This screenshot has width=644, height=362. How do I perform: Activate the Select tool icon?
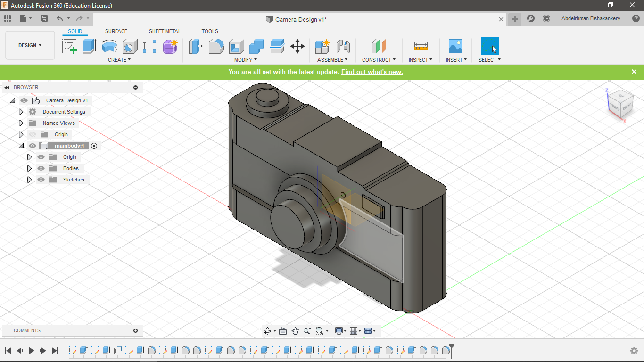pyautogui.click(x=489, y=46)
